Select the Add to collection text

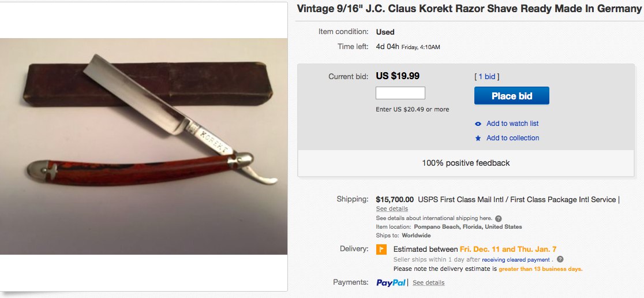(512, 138)
